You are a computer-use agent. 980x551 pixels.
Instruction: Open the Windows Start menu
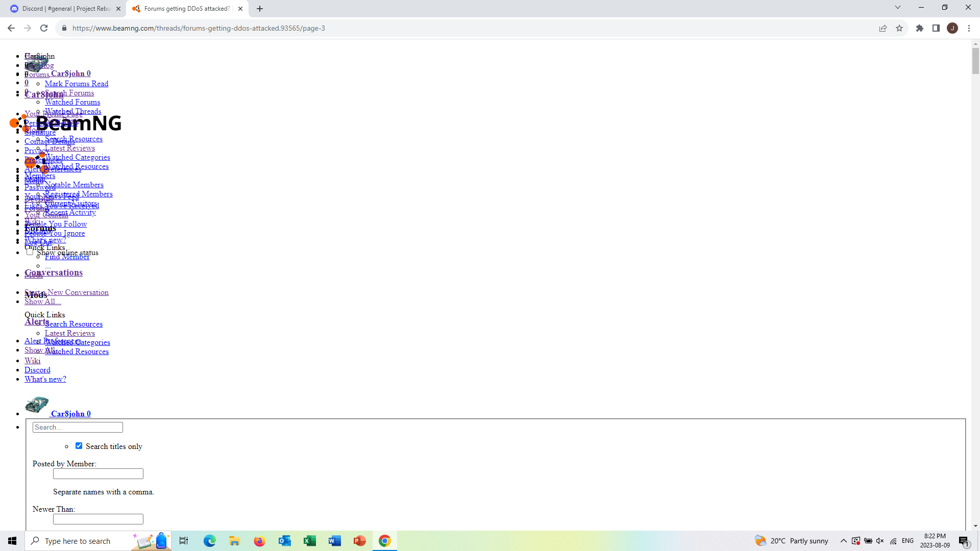click(x=12, y=541)
